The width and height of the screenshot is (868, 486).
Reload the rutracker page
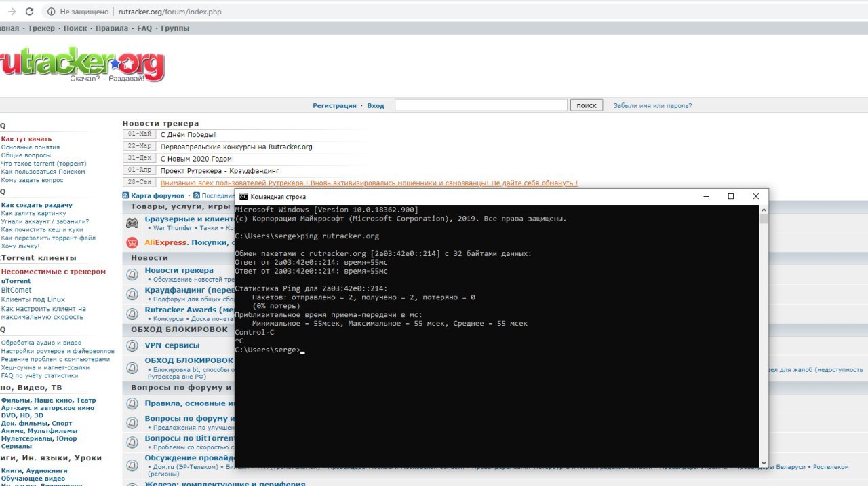tap(29, 12)
